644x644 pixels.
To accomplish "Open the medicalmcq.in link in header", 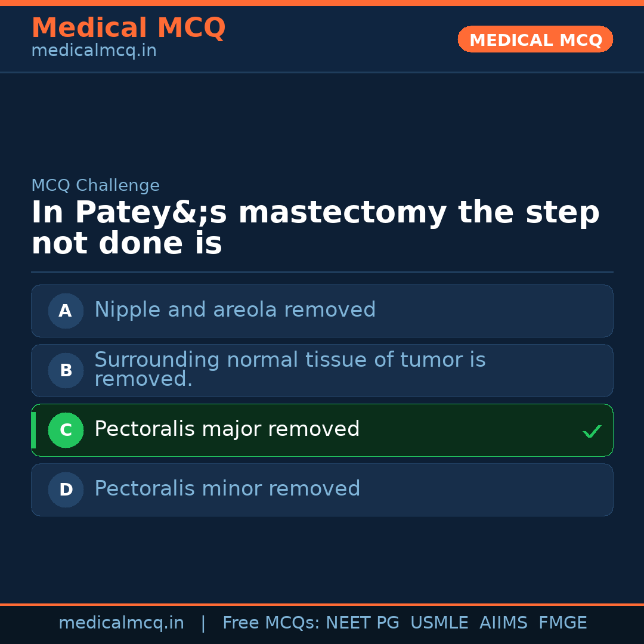I will point(94,51).
